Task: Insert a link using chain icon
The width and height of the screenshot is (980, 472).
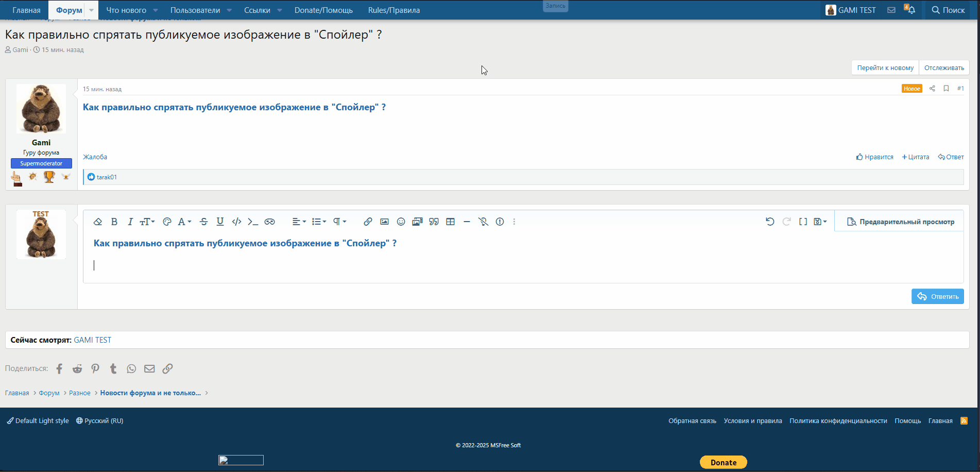Action: point(368,222)
